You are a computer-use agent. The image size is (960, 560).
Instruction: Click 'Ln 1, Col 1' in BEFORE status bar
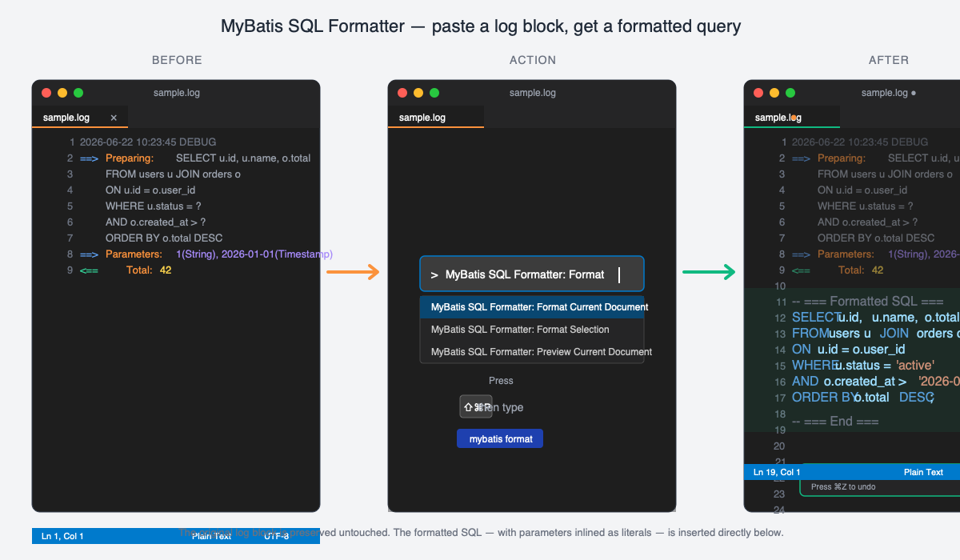click(62, 536)
